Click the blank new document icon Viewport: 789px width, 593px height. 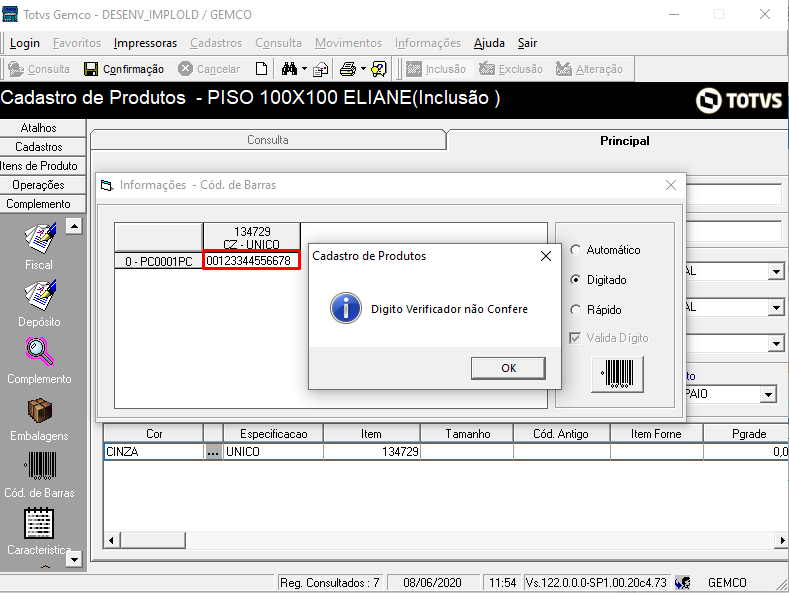tap(262, 68)
